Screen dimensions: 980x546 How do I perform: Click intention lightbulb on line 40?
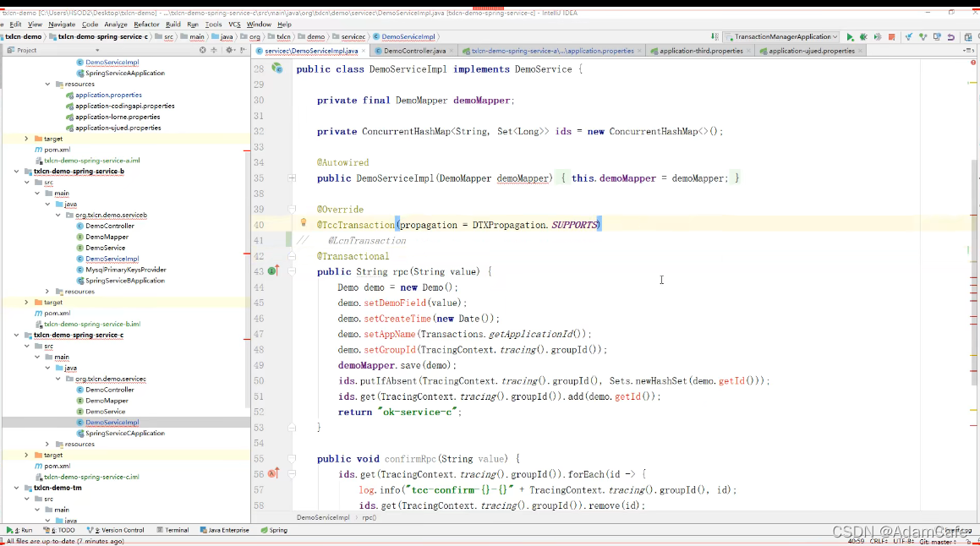303,222
